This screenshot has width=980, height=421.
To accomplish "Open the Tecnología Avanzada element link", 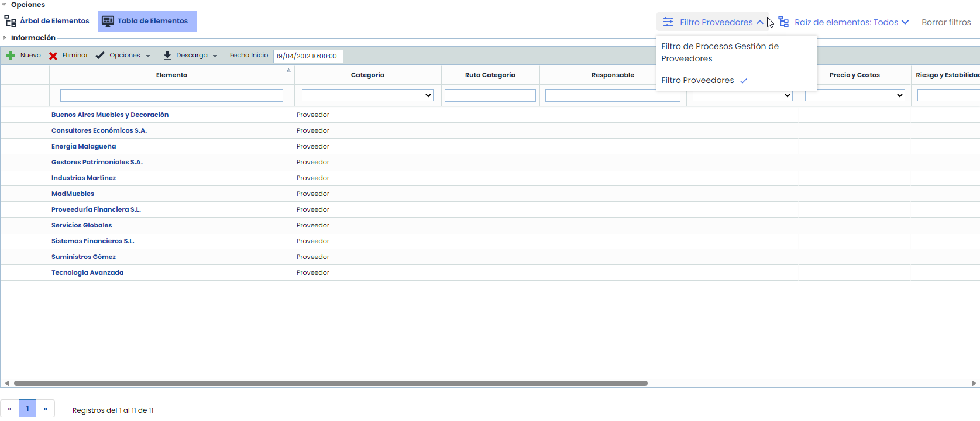I will point(87,273).
